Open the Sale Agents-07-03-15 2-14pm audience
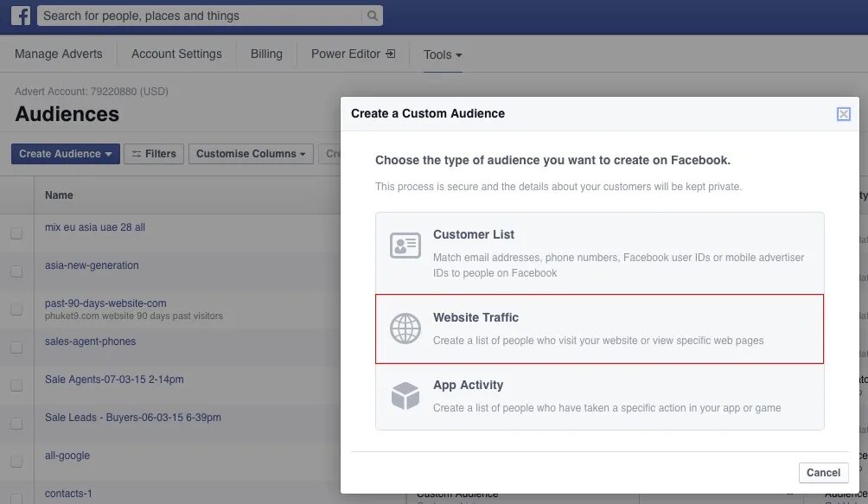868x504 pixels. (114, 380)
